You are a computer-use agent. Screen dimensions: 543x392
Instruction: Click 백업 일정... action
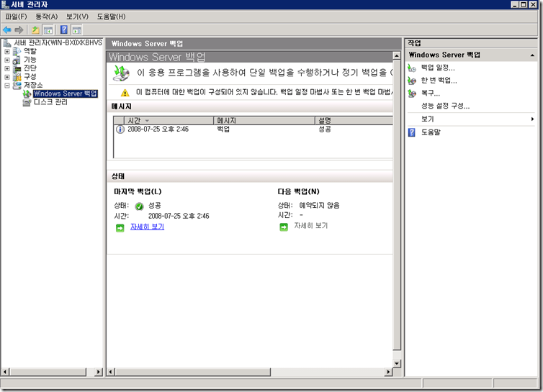(x=438, y=68)
